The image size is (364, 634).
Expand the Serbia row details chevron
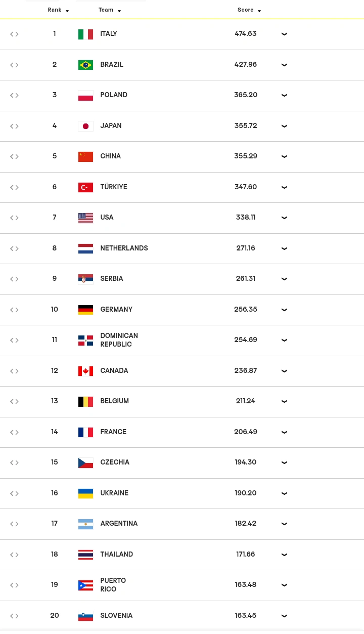[284, 279]
